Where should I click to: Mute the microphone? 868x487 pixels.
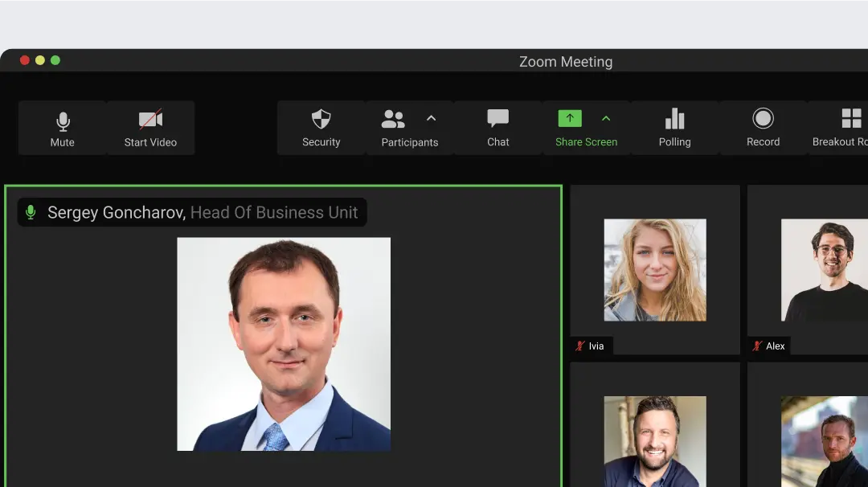click(x=63, y=128)
